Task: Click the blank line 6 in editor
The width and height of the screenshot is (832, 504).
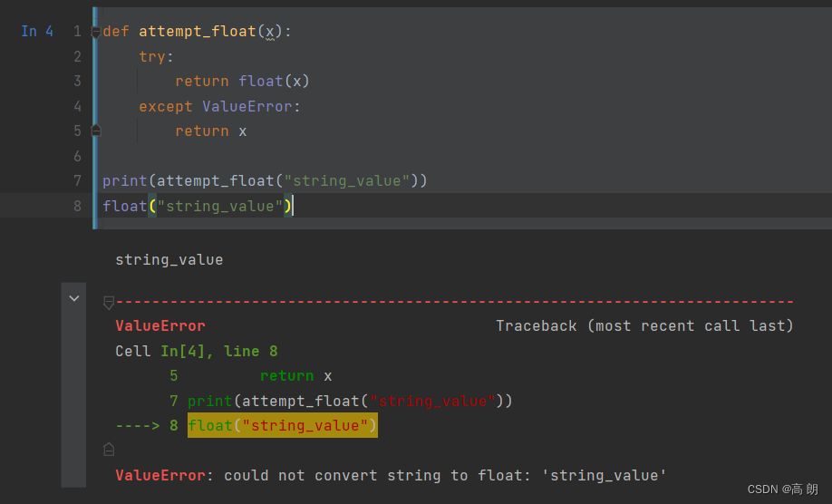Action: tap(461, 156)
